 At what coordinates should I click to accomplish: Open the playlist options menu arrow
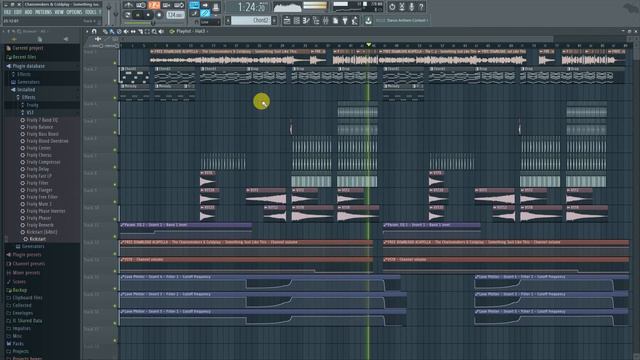(87, 31)
